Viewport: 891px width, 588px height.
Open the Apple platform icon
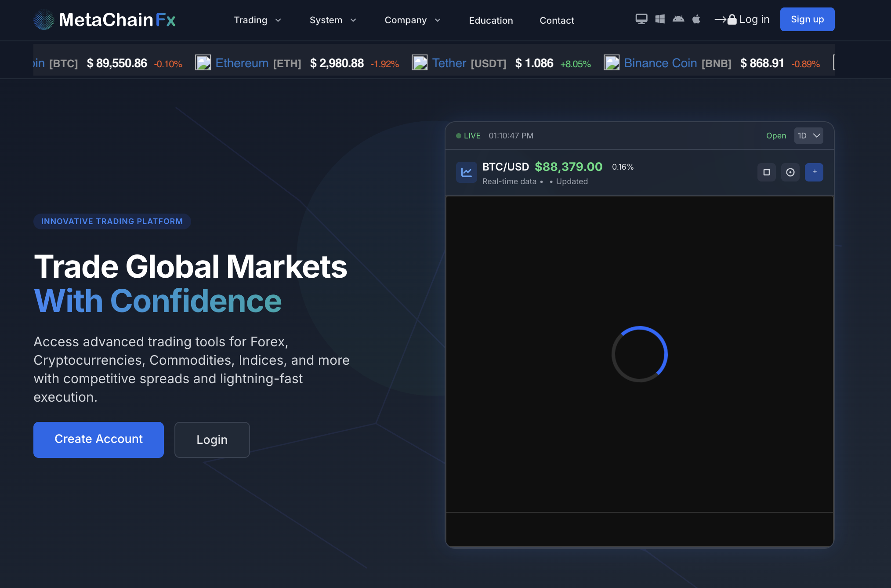click(696, 19)
